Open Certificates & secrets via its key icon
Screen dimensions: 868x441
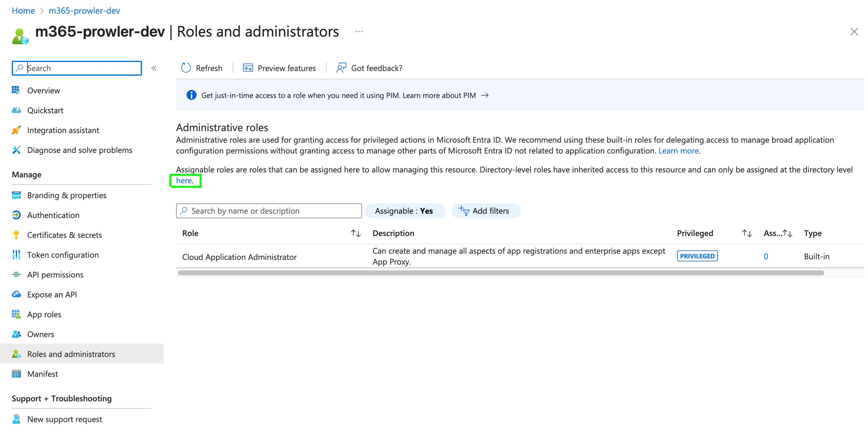[16, 235]
